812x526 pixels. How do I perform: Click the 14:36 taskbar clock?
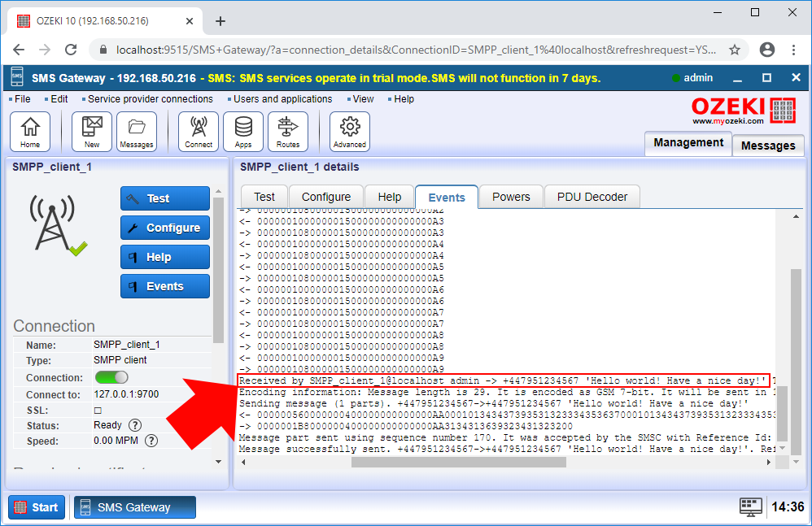pyautogui.click(x=788, y=506)
